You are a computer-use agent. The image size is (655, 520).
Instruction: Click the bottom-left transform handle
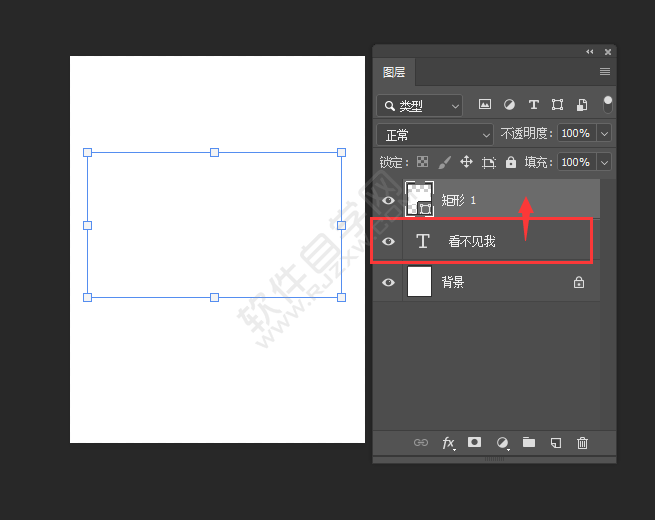click(87, 297)
